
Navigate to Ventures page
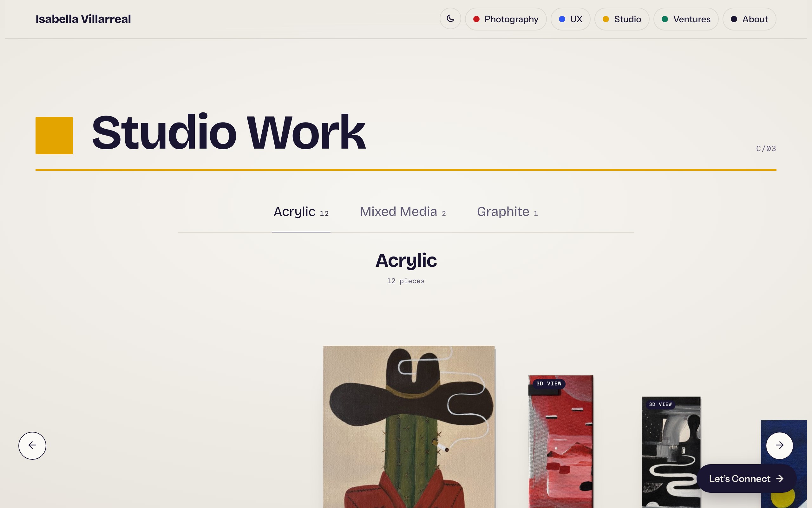click(x=686, y=19)
